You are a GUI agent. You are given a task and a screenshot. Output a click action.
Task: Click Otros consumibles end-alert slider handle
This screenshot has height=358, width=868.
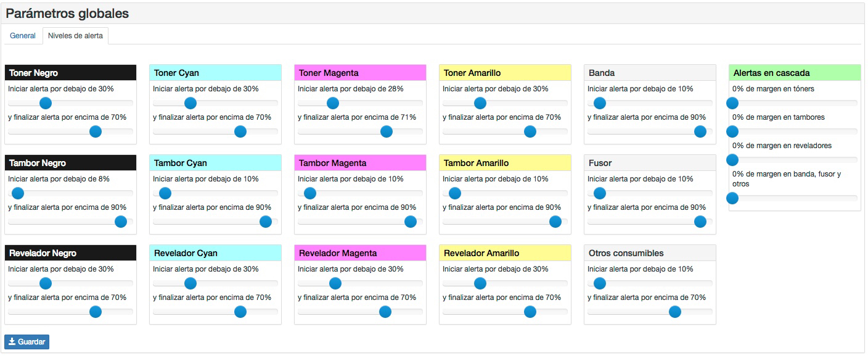pyautogui.click(x=675, y=312)
